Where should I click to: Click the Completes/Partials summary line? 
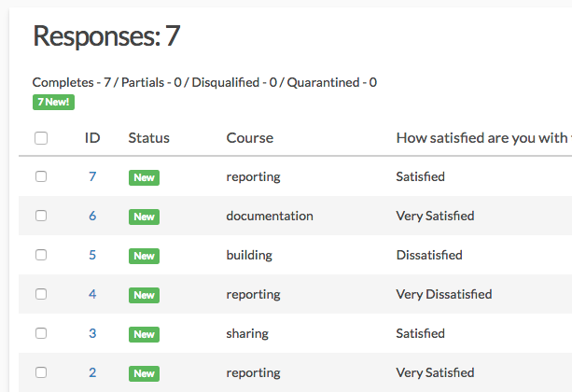204,82
